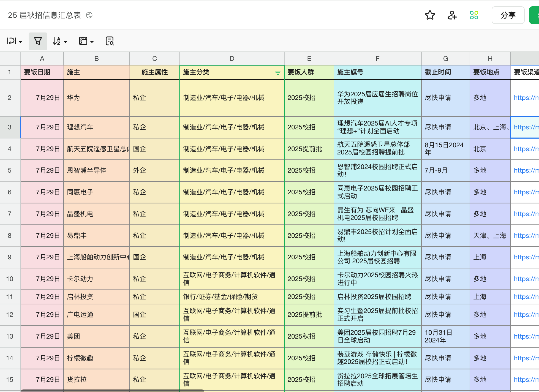The height and width of the screenshot is (392, 539).
Task: Star this document as favorite
Action: tap(430, 15)
